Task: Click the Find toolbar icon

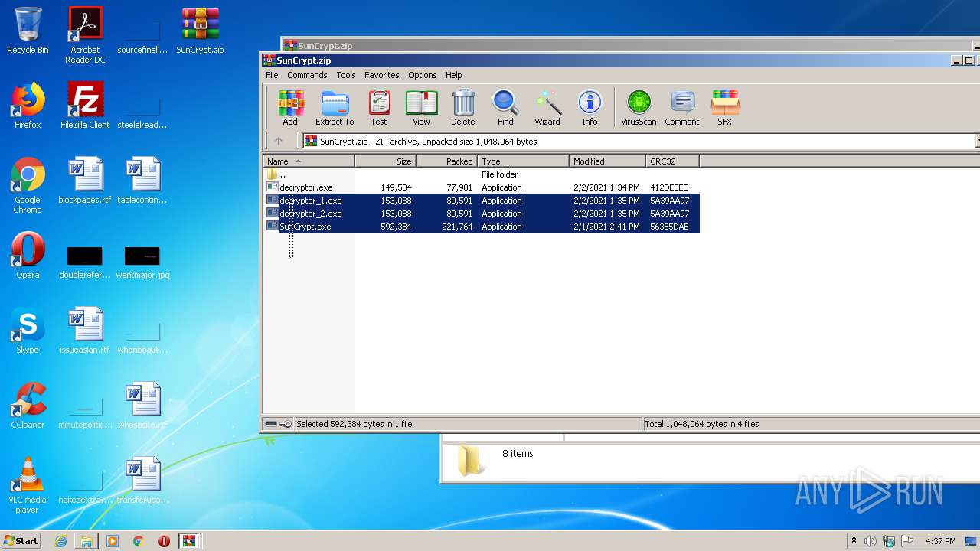Action: (x=505, y=108)
